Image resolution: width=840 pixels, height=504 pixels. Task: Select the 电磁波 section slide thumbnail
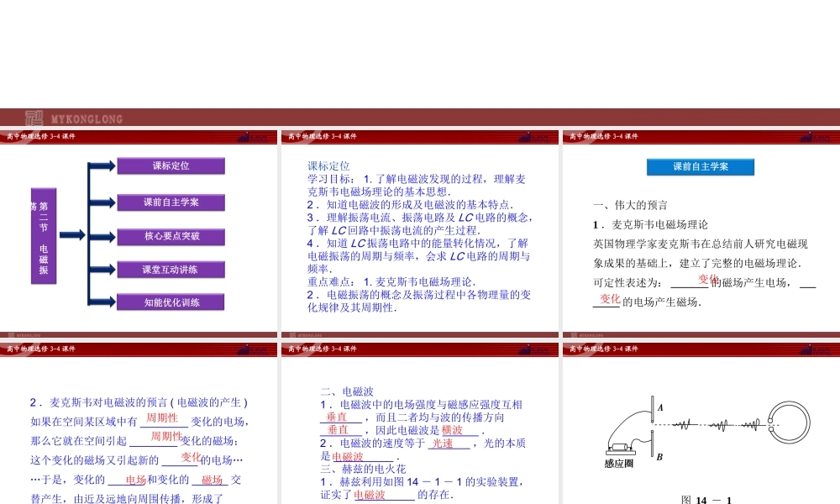419,428
